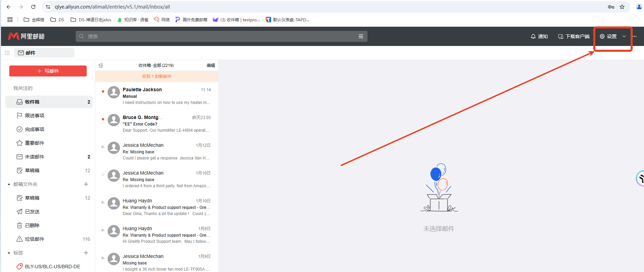Viewport: 644px width, 272px height.
Task: Open the Sent folder
Action: point(32,212)
